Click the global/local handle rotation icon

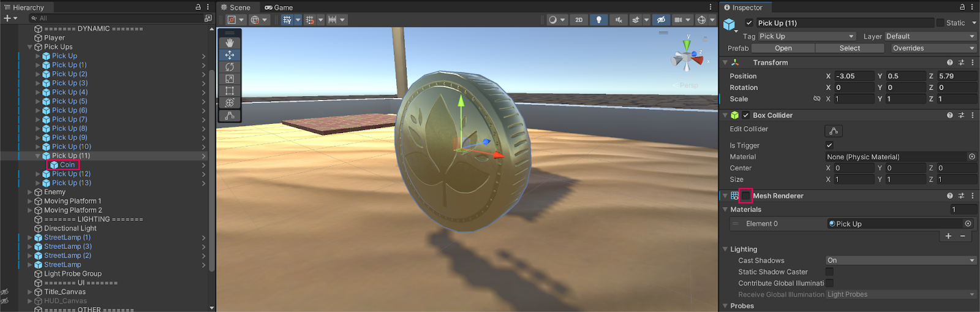coord(255,20)
